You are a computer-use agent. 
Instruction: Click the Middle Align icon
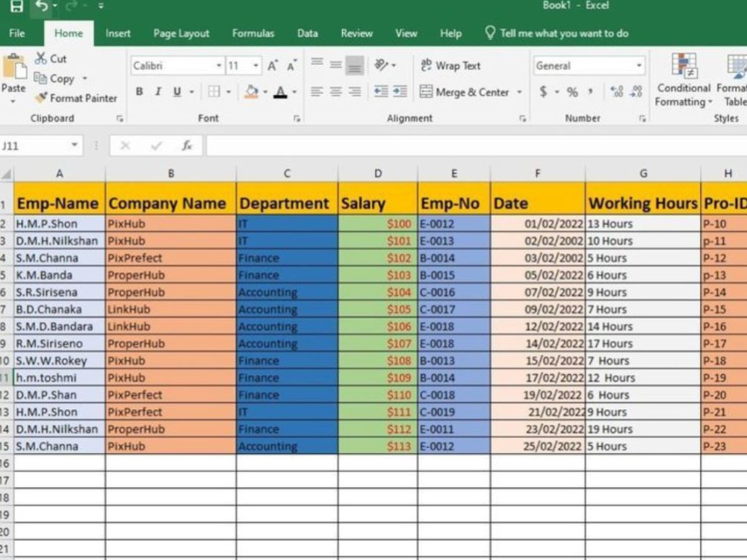coord(336,65)
